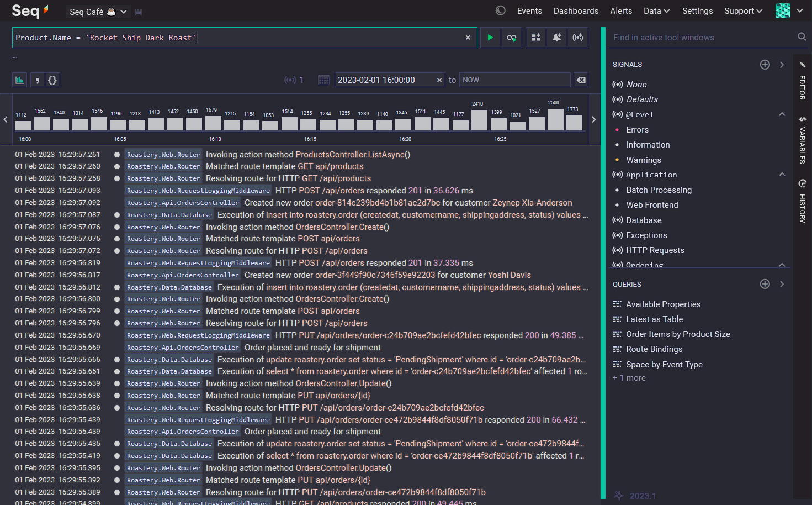Focus the 'Find in active tool windows' field
This screenshot has height=505, width=812.
click(702, 38)
